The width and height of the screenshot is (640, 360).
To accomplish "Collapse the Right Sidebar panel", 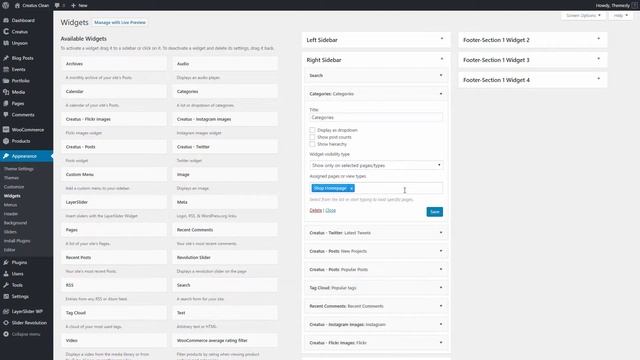I will point(442,59).
